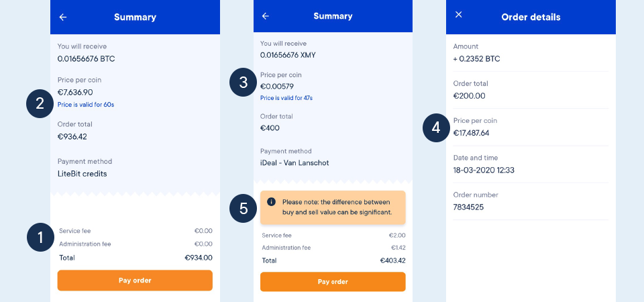This screenshot has width=644, height=302.
Task: Click numbered marker 1 badge
Action: (41, 238)
